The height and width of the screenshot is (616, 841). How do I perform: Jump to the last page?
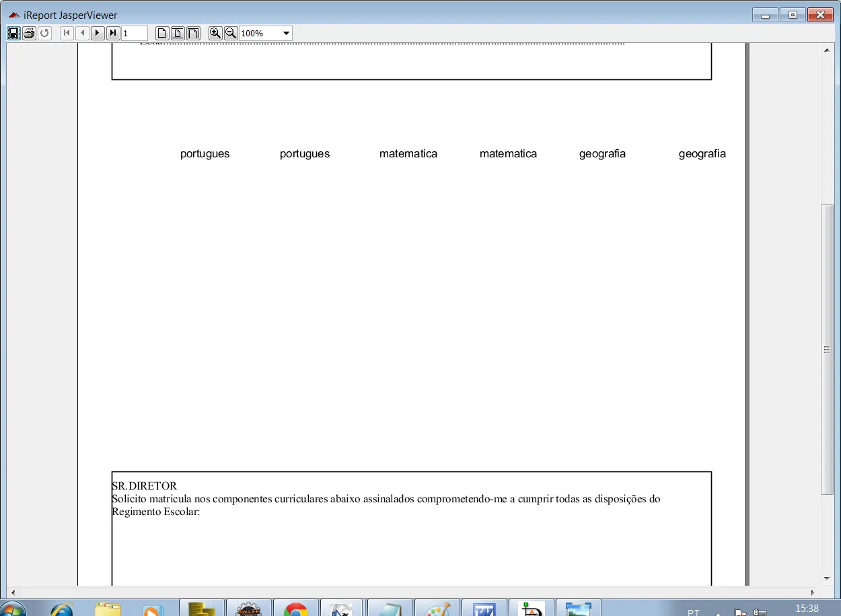coord(113,33)
